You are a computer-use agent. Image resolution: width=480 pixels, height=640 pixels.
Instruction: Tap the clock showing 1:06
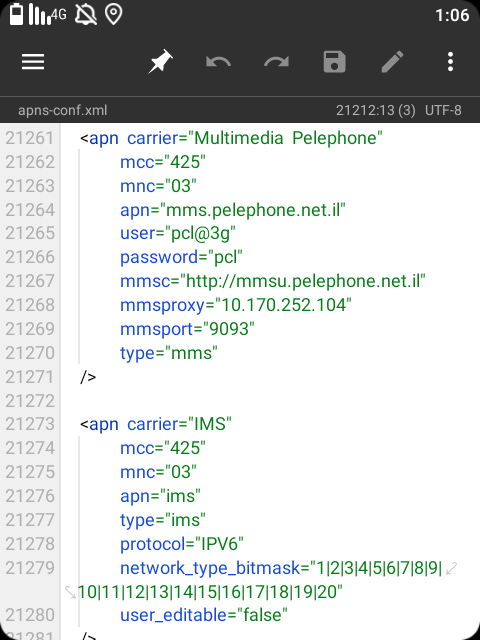pos(452,16)
